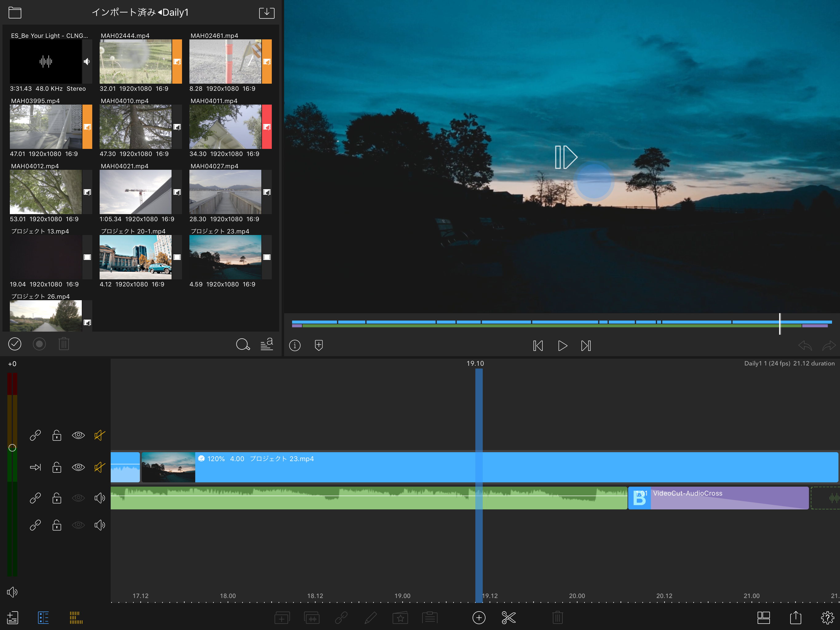This screenshot has height=630, width=840.
Task: Select the ES_Be Your Light audio clip
Action: 46,62
